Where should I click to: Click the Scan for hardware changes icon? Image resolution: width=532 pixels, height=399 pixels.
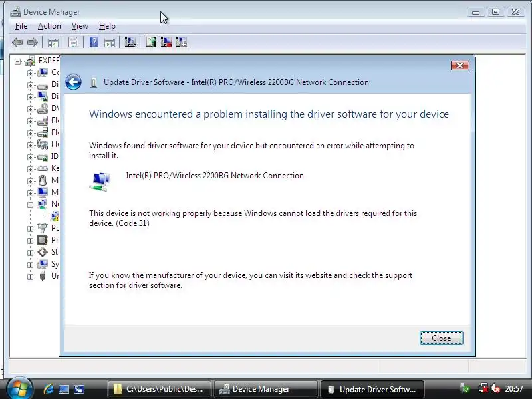point(130,42)
